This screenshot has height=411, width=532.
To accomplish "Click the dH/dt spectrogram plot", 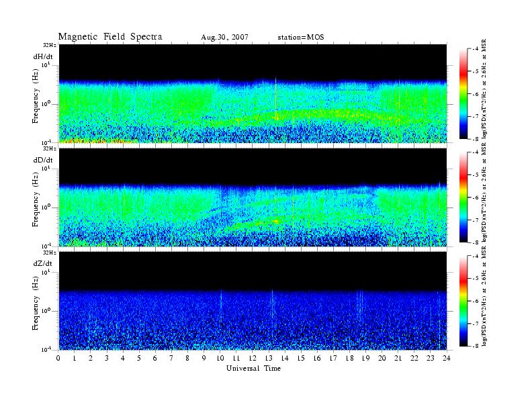I will tap(253, 93).
